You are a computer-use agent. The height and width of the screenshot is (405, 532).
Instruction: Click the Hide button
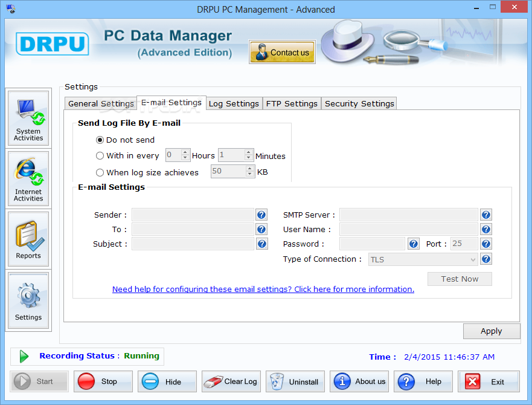[x=167, y=381]
